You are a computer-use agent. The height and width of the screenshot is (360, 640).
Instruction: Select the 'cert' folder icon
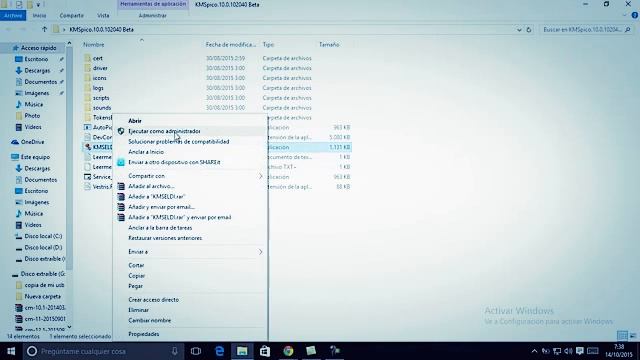pos(87,58)
